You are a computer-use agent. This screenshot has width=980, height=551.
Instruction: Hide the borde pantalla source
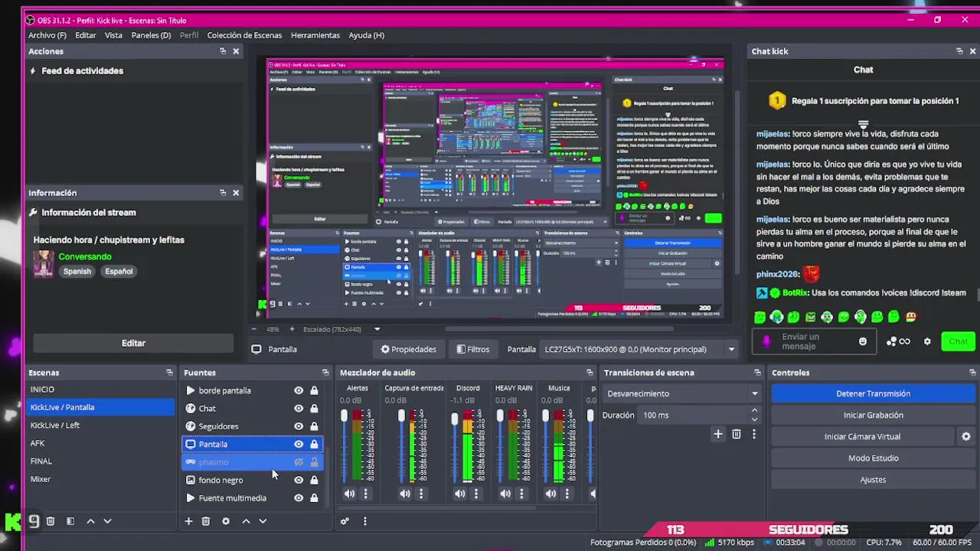pyautogui.click(x=299, y=390)
